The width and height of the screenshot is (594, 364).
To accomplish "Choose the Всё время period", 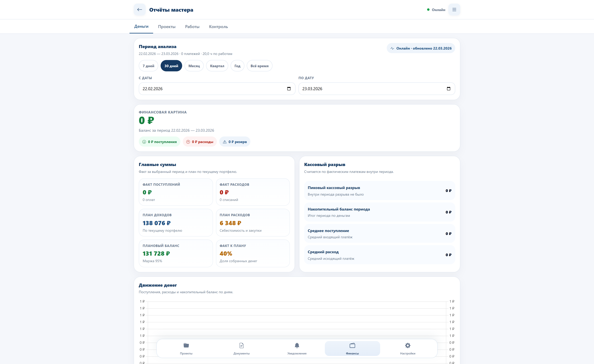I will pyautogui.click(x=259, y=66).
